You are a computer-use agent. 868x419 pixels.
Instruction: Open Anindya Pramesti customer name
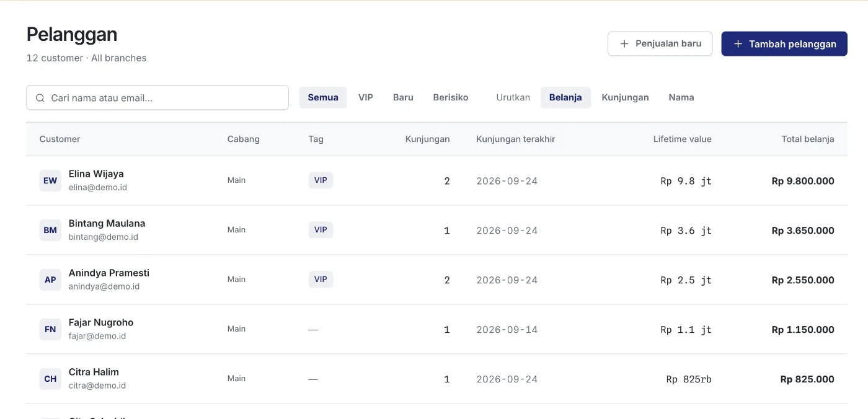tap(109, 273)
